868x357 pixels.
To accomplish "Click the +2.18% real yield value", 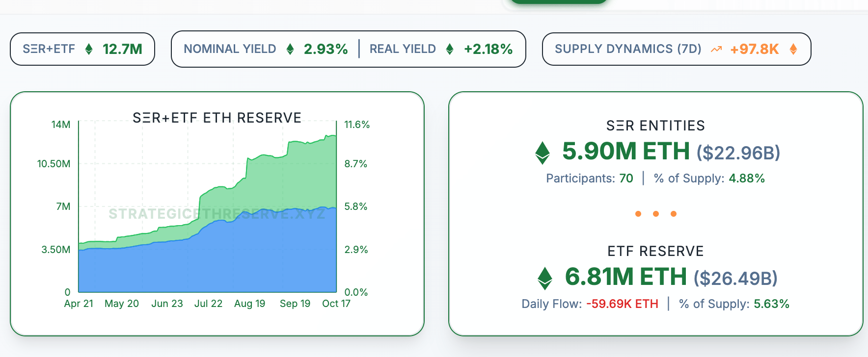I will (x=488, y=49).
